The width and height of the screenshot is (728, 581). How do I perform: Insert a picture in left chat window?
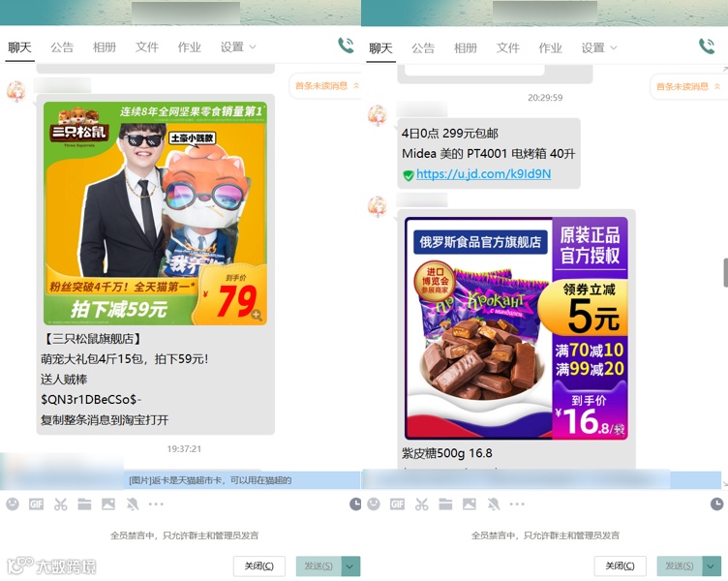[108, 504]
